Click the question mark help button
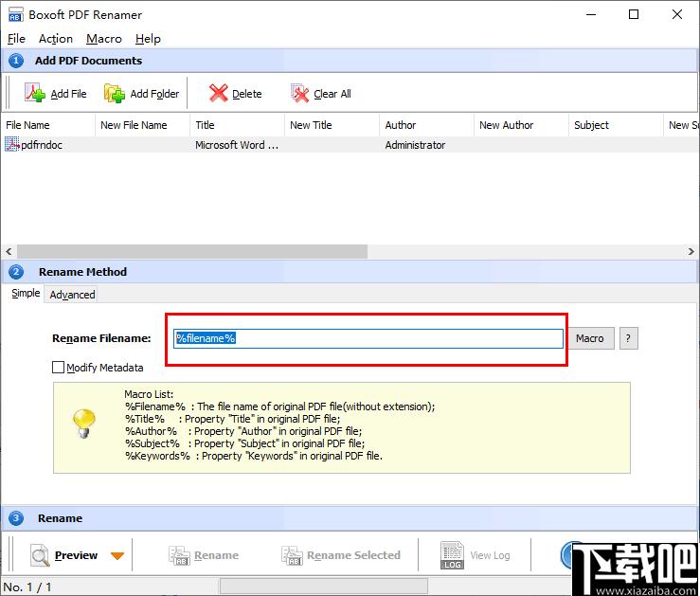Screen dimensions: 700x596 tap(629, 338)
